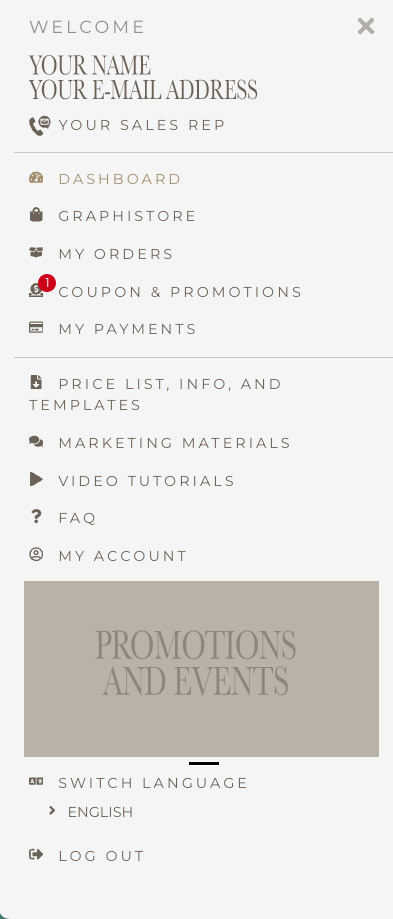Click the My Payments credit card icon
The width and height of the screenshot is (393, 919).
36,328
